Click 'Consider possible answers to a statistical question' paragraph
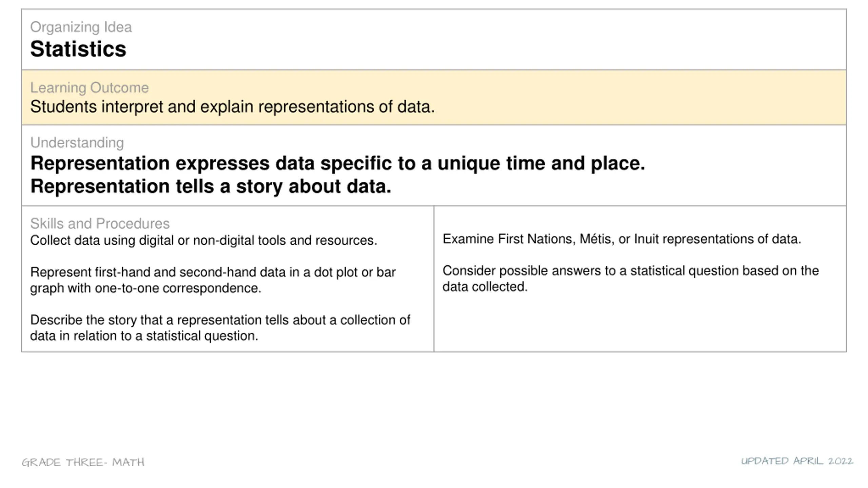The image size is (868, 488). [x=631, y=279]
